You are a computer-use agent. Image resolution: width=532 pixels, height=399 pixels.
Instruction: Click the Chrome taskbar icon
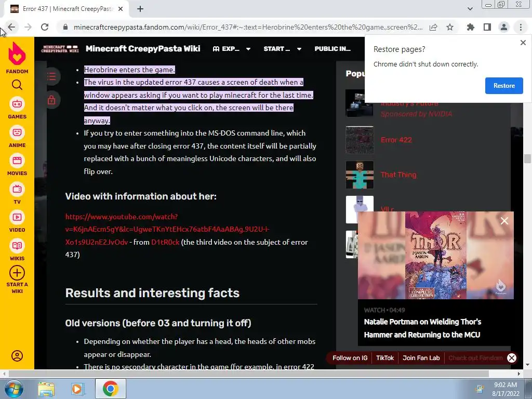[110, 389]
